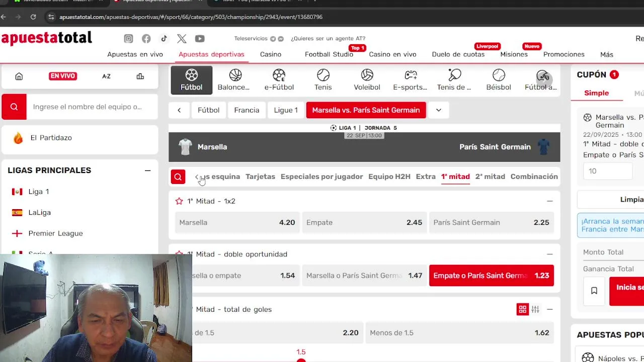The height and width of the screenshot is (362, 644).
Task: Open the Casino menu item
Action: 271,54
